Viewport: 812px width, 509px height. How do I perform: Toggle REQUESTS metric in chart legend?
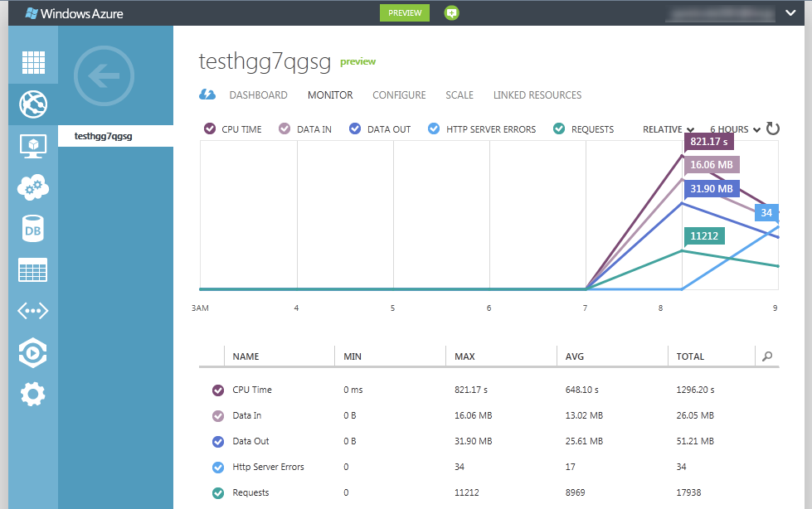pos(559,129)
